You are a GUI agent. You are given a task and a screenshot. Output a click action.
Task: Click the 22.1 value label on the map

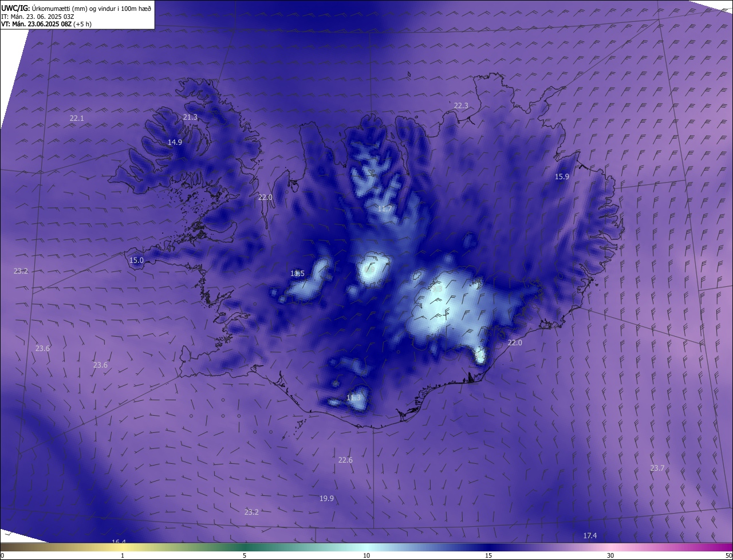point(77,118)
